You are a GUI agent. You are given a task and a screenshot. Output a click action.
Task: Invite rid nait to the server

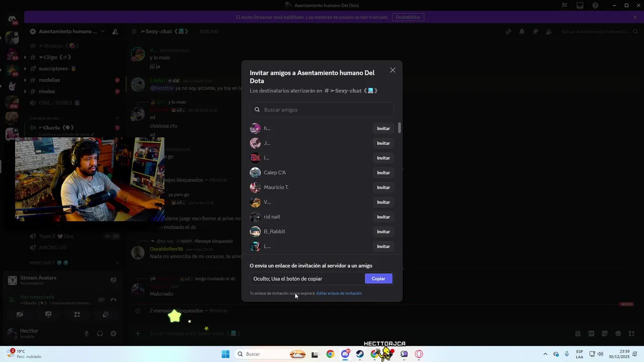[383, 217]
